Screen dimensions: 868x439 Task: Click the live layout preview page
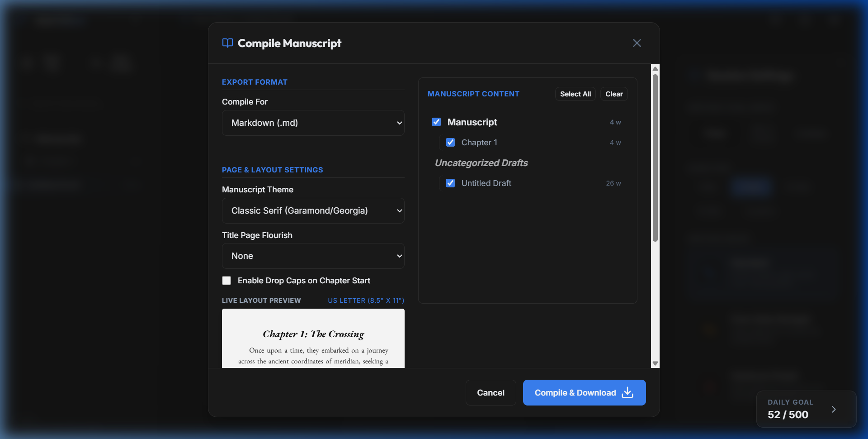coord(313,338)
